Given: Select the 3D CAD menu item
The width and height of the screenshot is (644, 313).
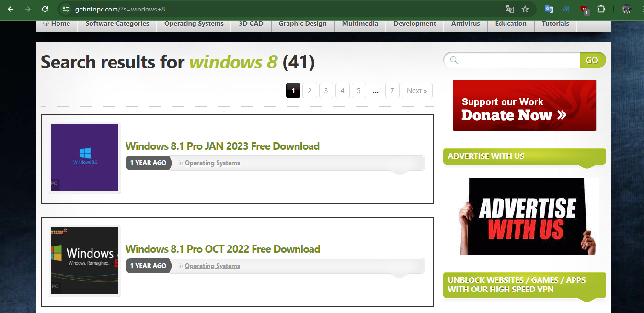Looking at the screenshot, I should tap(251, 23).
